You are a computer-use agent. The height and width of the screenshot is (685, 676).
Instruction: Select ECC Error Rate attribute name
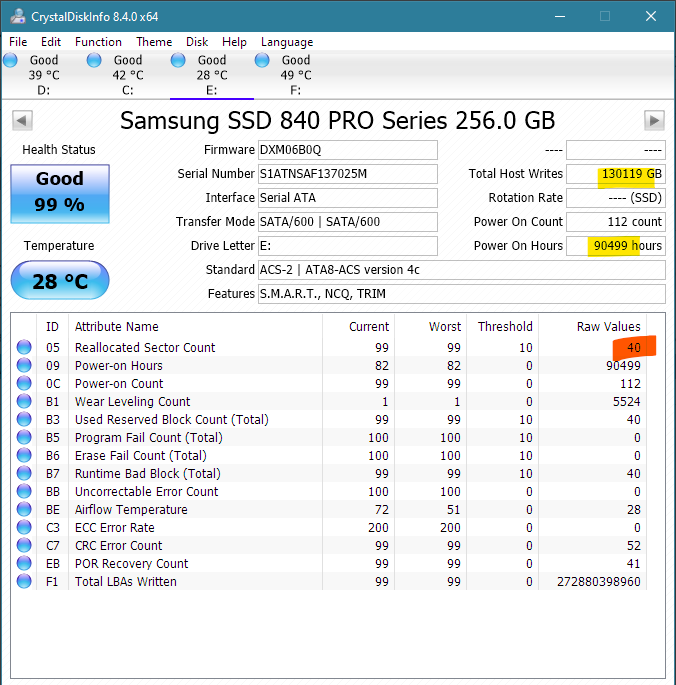pos(114,528)
